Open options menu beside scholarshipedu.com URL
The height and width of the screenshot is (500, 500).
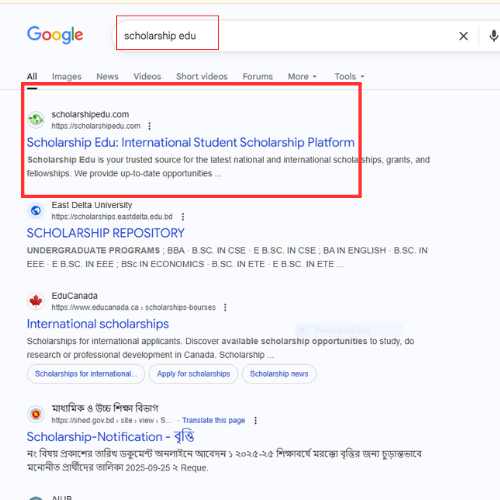149,126
